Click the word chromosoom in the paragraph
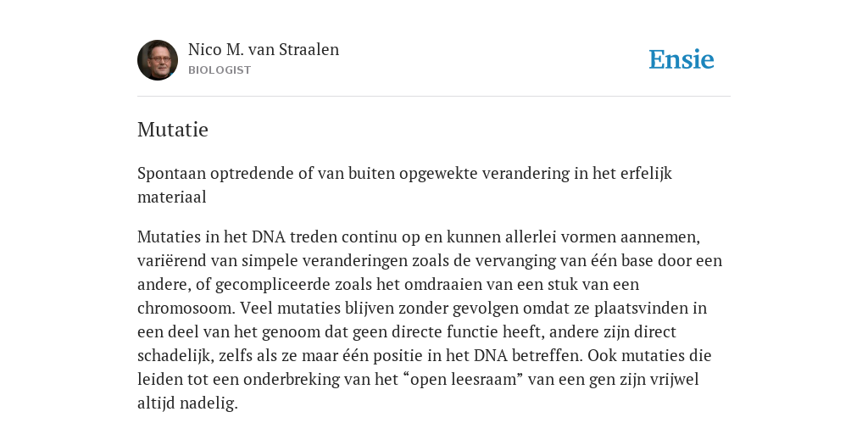The width and height of the screenshot is (868, 434). click(x=186, y=308)
